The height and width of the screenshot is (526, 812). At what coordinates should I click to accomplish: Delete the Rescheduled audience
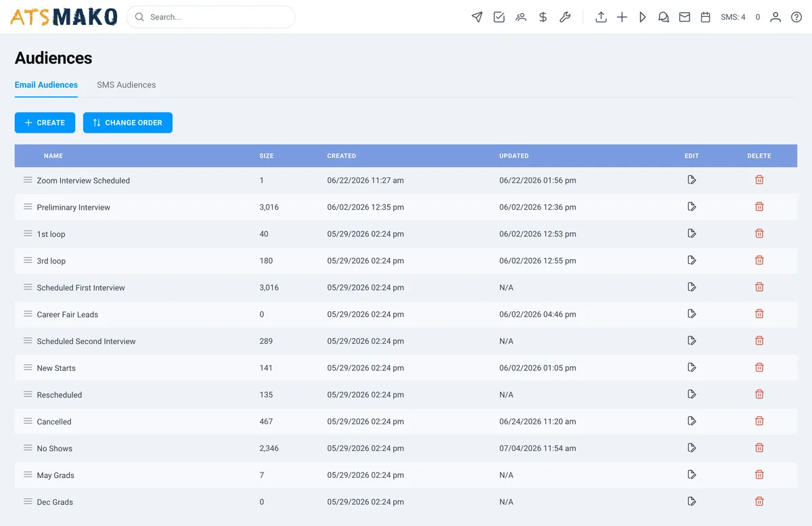coord(759,394)
